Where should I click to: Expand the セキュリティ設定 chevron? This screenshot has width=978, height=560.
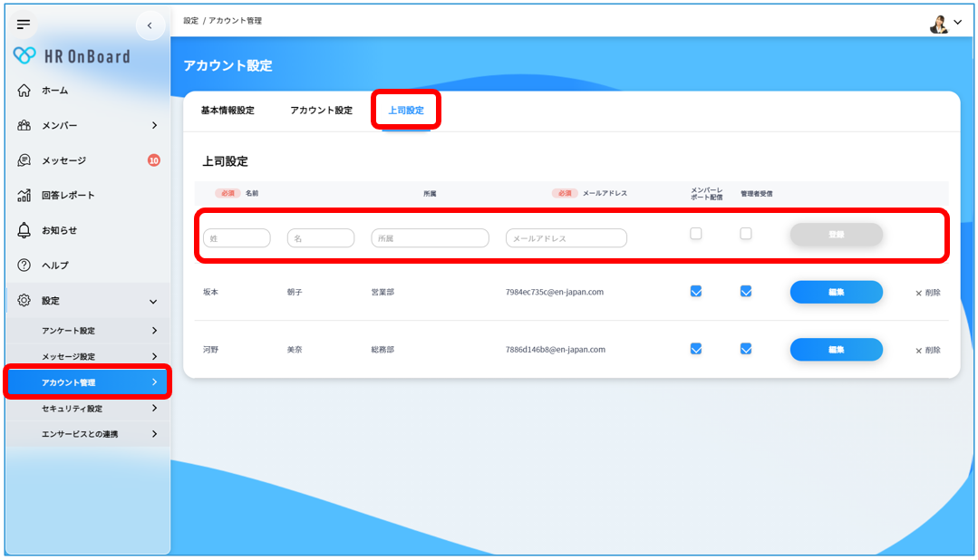154,408
